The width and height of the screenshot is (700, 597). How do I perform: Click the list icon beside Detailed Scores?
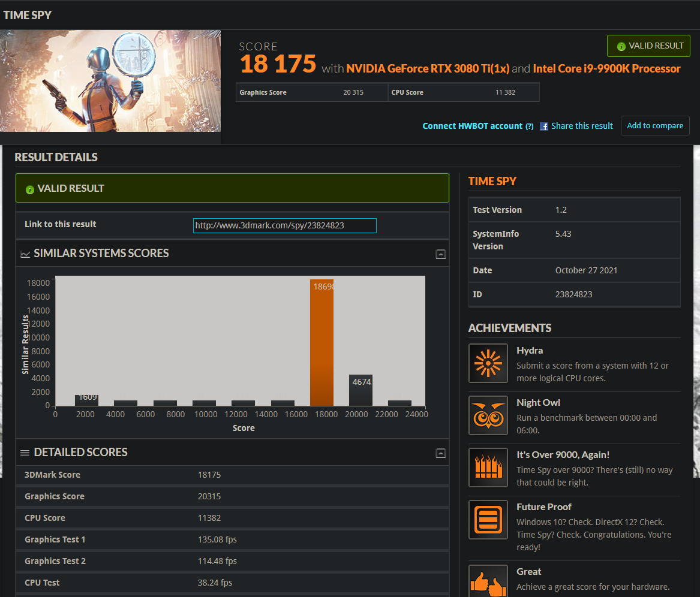(x=25, y=453)
